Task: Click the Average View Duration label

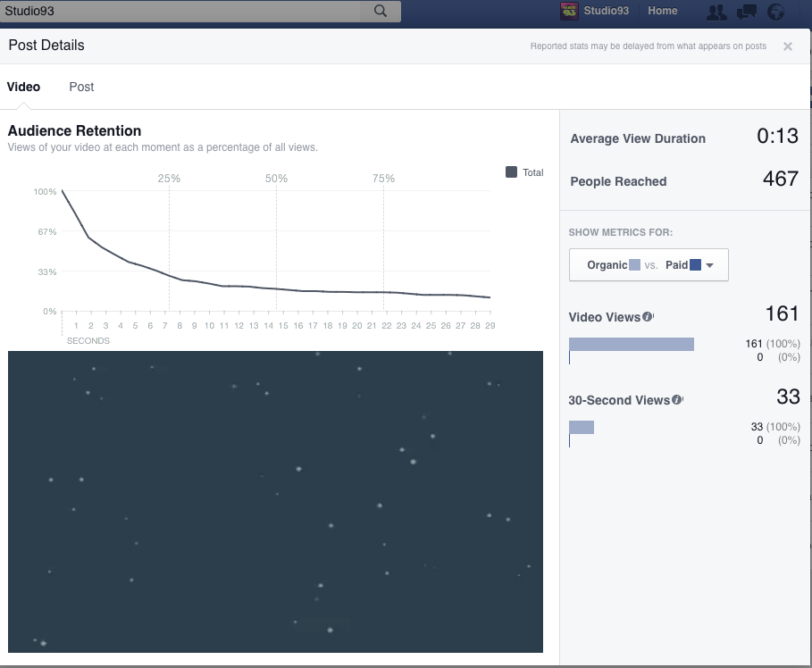Action: (638, 138)
